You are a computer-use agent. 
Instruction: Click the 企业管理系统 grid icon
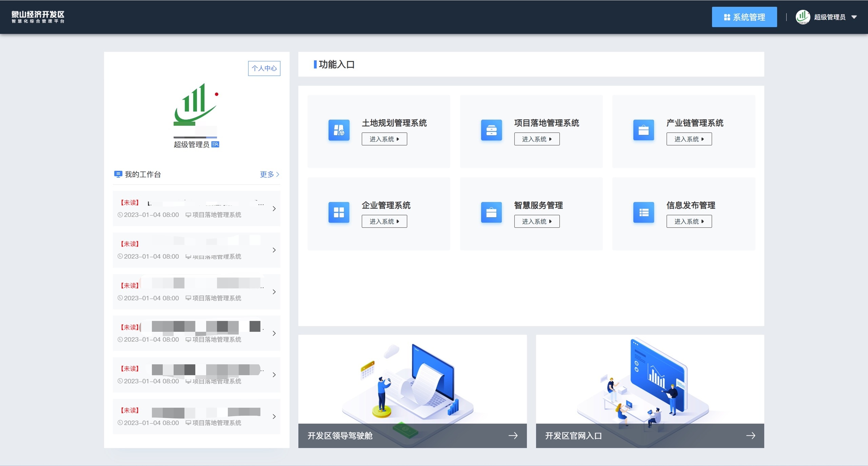339,212
